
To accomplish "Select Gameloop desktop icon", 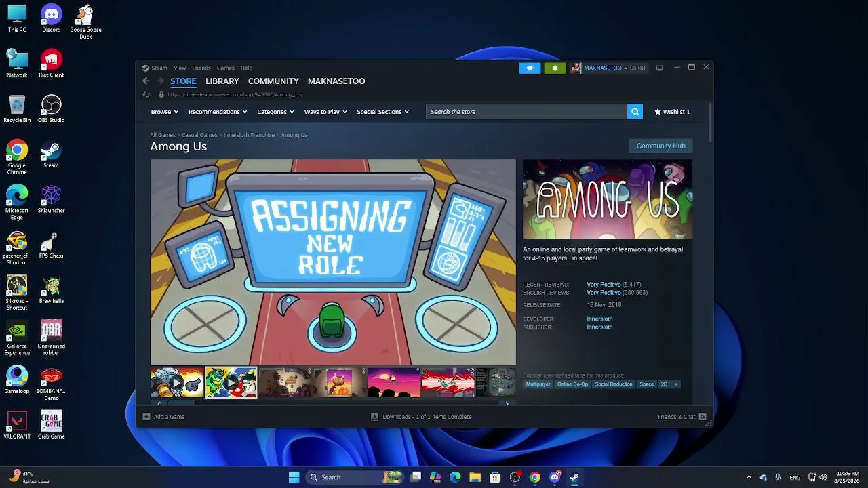I will 17,381.
